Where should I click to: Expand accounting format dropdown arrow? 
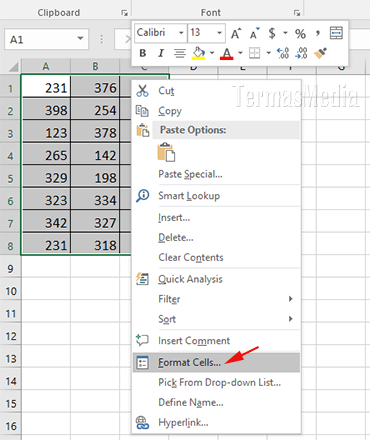(285, 33)
